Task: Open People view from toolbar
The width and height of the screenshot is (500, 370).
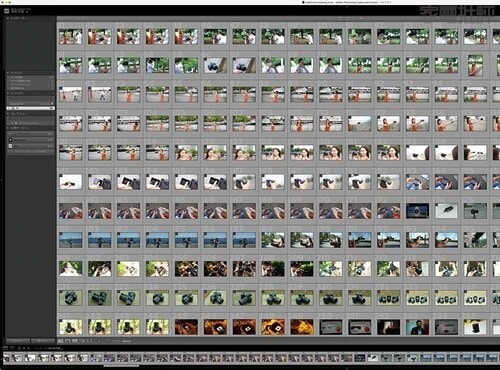Action: [x=89, y=341]
